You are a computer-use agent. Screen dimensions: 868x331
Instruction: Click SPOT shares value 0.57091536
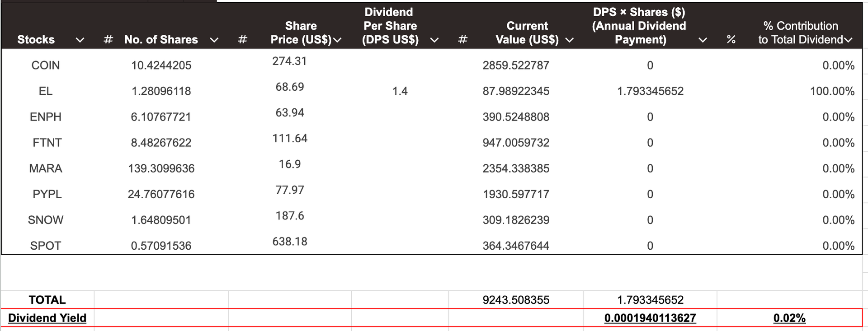[x=161, y=246]
